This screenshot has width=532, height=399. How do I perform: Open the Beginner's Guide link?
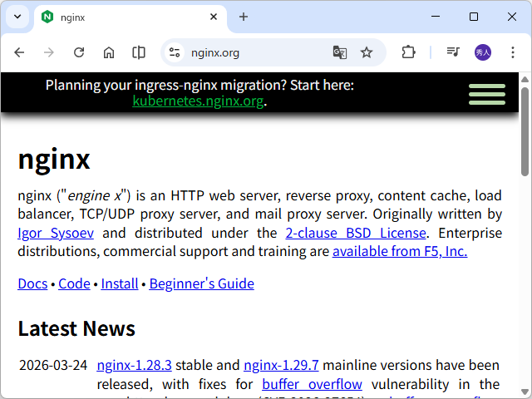point(201,283)
